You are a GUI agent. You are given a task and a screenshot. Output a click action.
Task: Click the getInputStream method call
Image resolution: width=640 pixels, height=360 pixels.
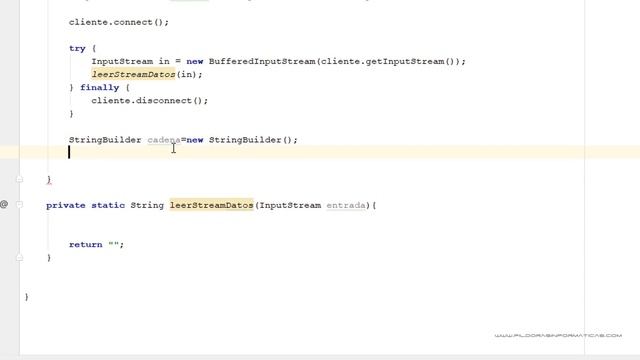click(404, 61)
